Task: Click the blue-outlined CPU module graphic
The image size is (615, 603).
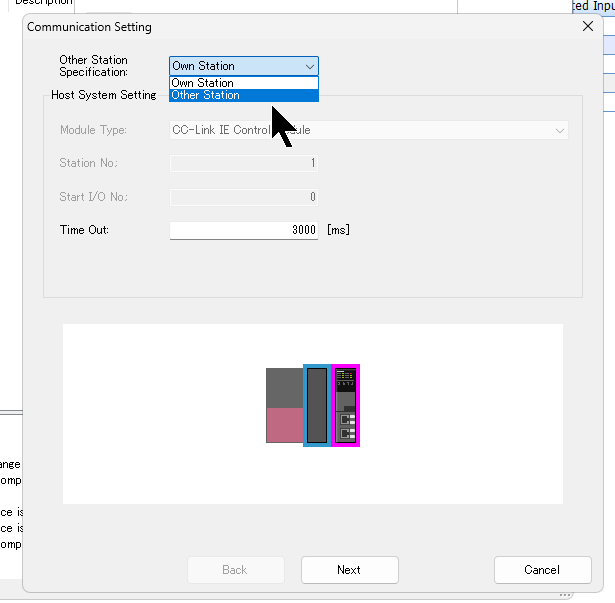Action: tap(317, 405)
